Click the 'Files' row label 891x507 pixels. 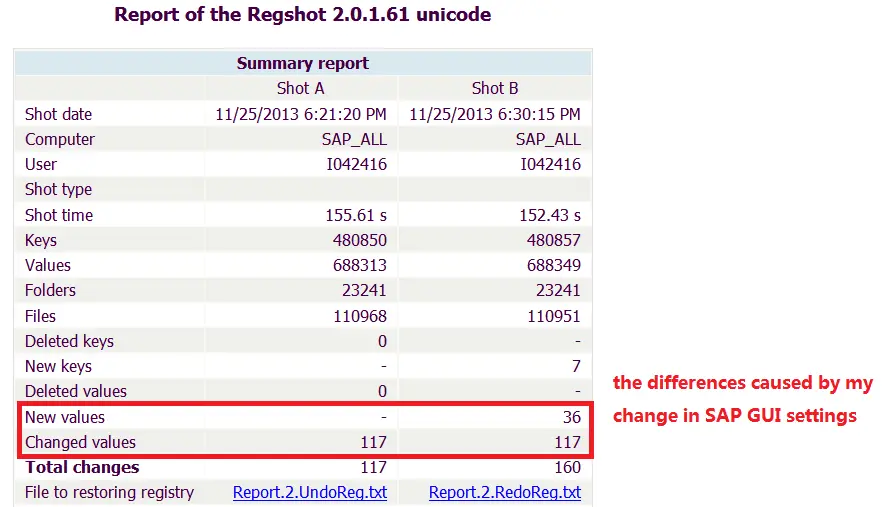click(x=40, y=316)
